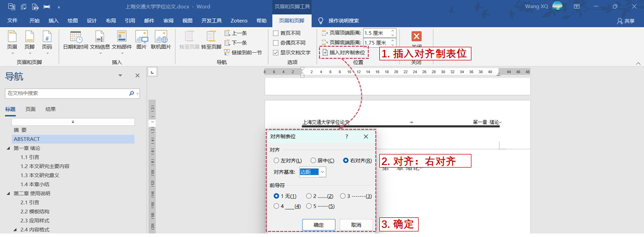
Task: Click the 确定 button in the dialog
Action: click(318, 225)
